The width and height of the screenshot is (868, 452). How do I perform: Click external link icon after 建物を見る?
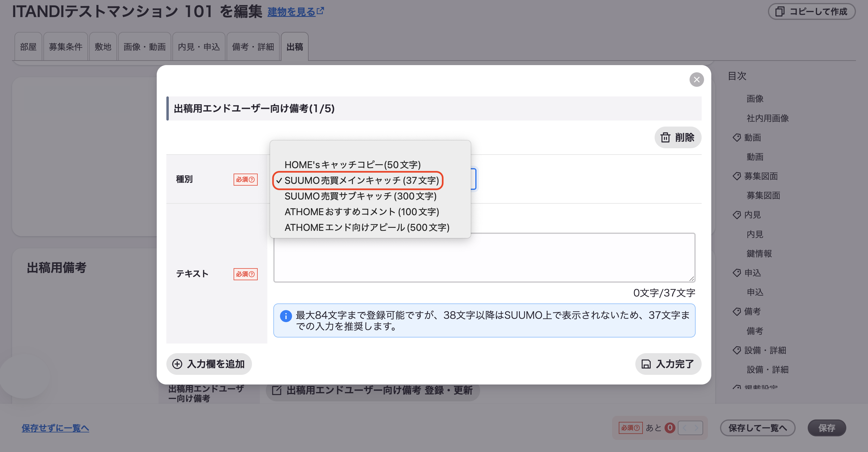pyautogui.click(x=320, y=11)
